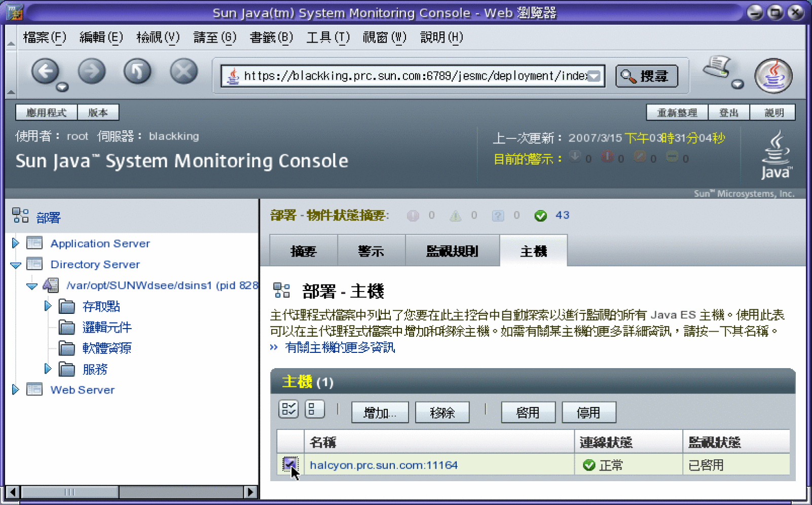Go back with the browser Back arrow

[45, 71]
